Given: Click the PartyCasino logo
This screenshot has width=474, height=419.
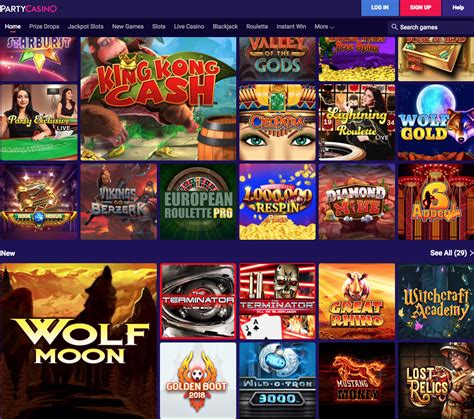Looking at the screenshot, I should tap(28, 8).
